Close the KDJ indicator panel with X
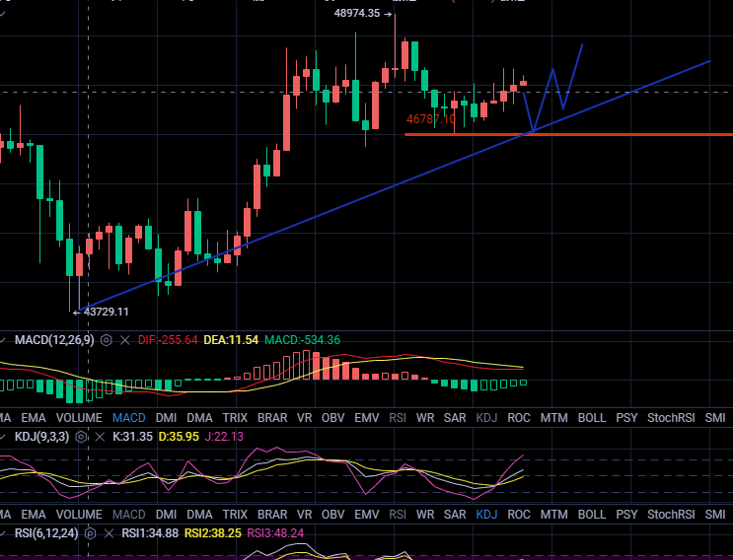Image resolution: width=733 pixels, height=560 pixels. click(x=100, y=437)
